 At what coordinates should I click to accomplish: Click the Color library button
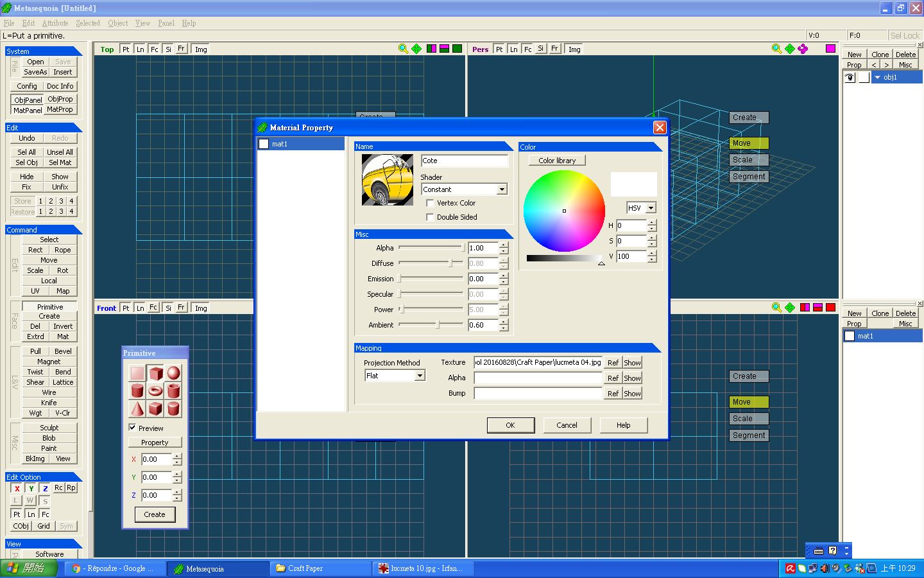[x=557, y=161]
